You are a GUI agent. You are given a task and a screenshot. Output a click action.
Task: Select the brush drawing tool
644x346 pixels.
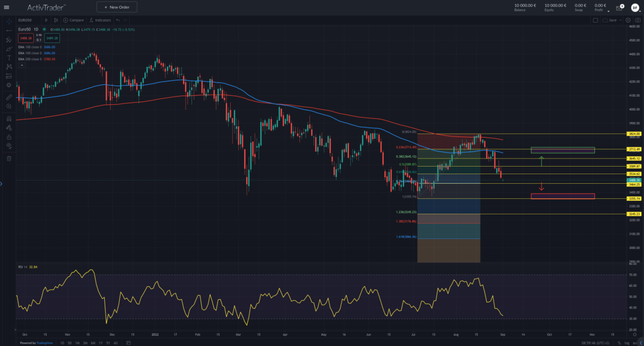pos(9,48)
